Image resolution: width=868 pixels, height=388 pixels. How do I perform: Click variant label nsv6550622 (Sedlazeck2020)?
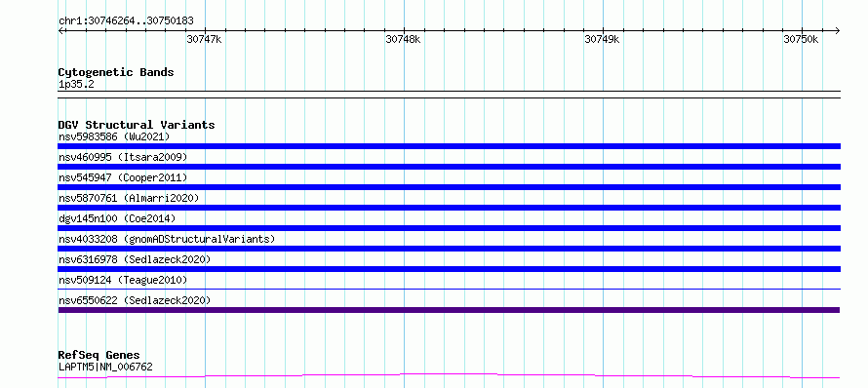[x=135, y=300]
